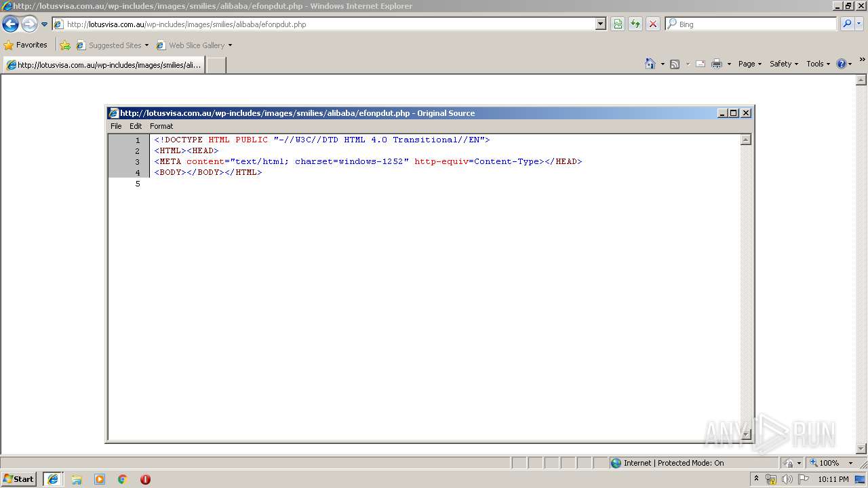
Task: Click the Refresh page icon
Action: [x=635, y=24]
